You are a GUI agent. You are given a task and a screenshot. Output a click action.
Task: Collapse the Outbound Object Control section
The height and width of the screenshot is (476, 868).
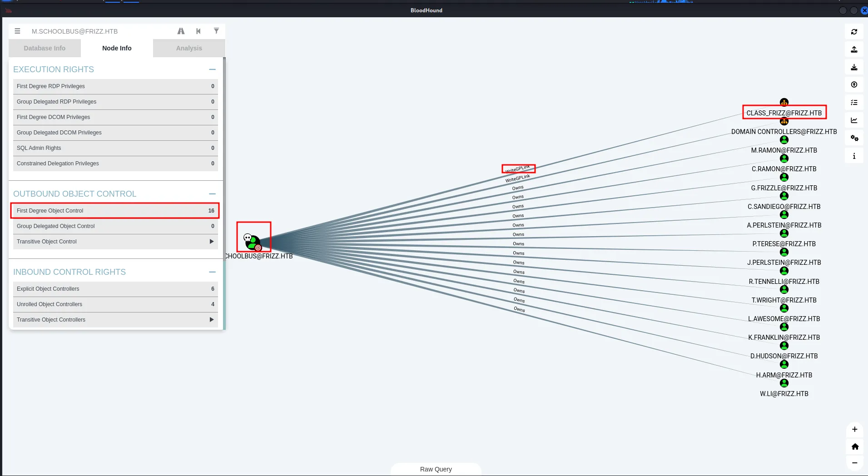[x=212, y=194]
